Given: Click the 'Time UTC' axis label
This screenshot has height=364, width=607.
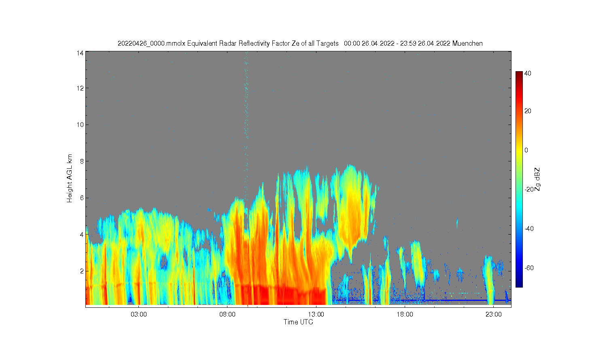Looking at the screenshot, I should [298, 322].
